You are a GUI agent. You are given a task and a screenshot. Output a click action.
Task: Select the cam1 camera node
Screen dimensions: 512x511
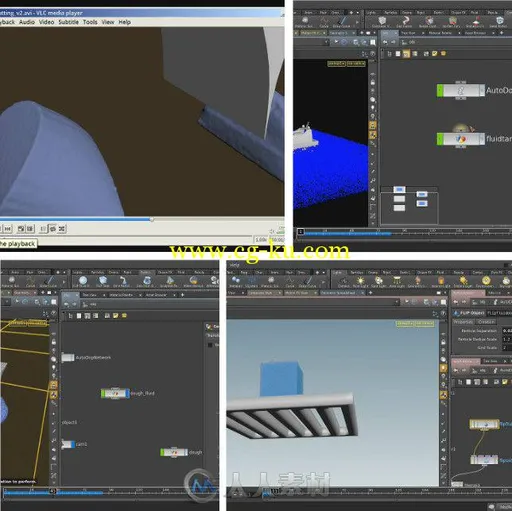click(68, 444)
